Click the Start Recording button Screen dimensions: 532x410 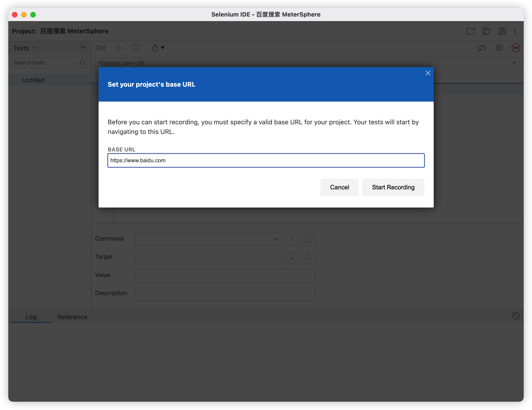[393, 187]
